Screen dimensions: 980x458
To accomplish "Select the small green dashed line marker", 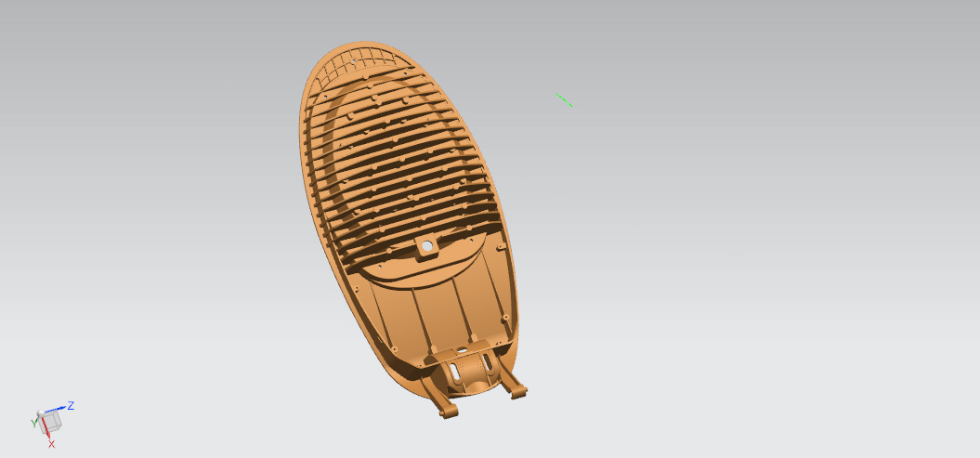I will 563,98.
